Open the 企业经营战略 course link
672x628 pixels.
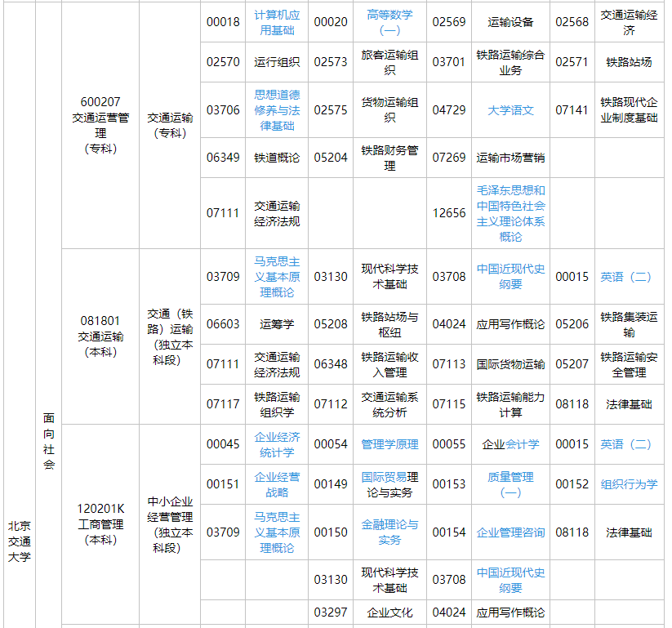[x=277, y=484]
